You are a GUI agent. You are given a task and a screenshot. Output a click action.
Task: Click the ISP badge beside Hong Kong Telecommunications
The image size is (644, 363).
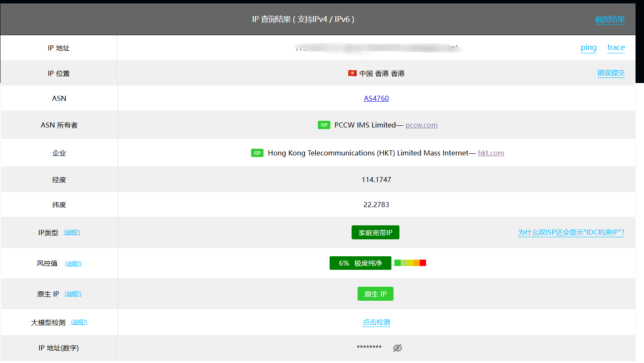pyautogui.click(x=257, y=153)
